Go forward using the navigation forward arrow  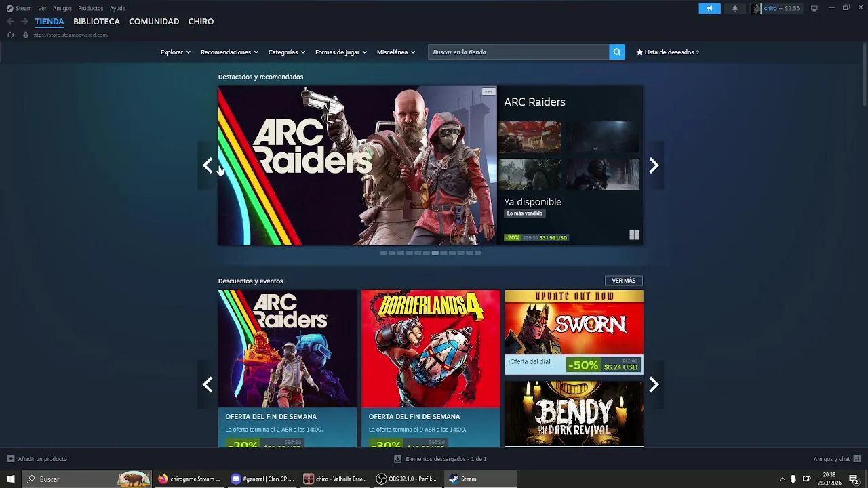24,22
